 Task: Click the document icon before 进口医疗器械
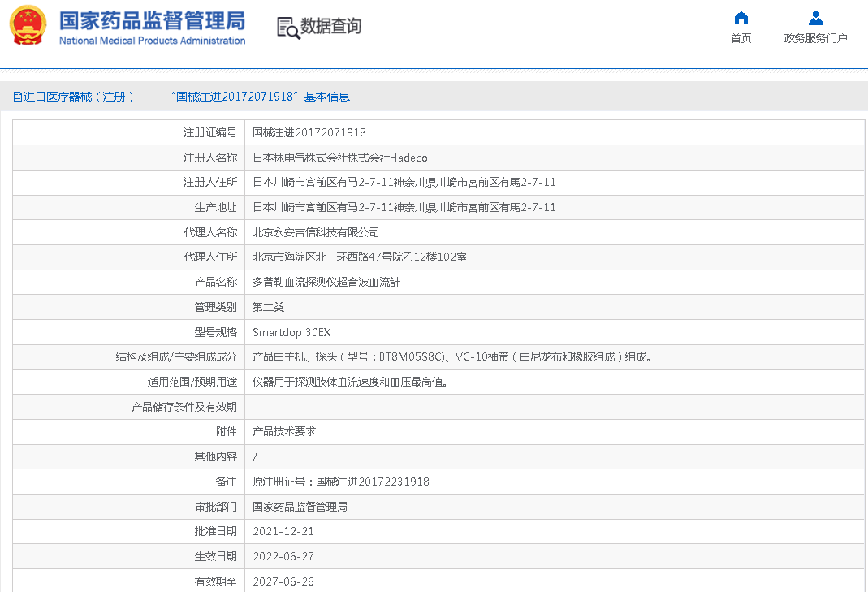(x=17, y=97)
